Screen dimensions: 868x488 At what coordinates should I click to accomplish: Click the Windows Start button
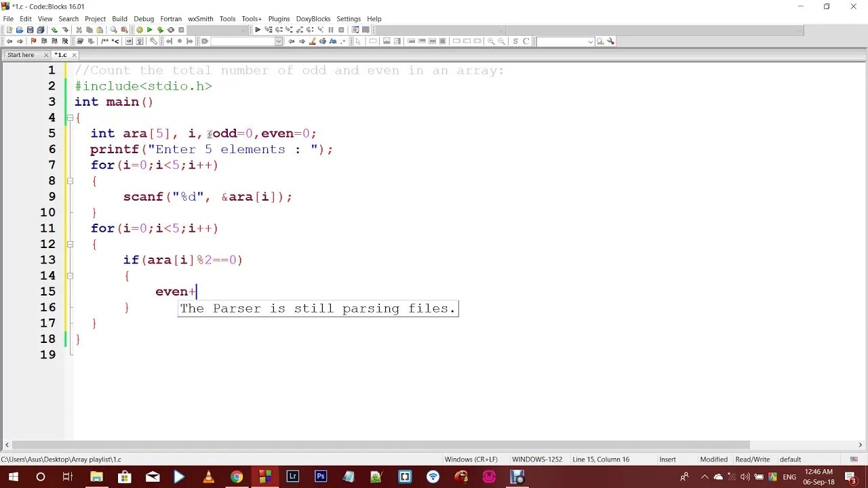pos(13,477)
